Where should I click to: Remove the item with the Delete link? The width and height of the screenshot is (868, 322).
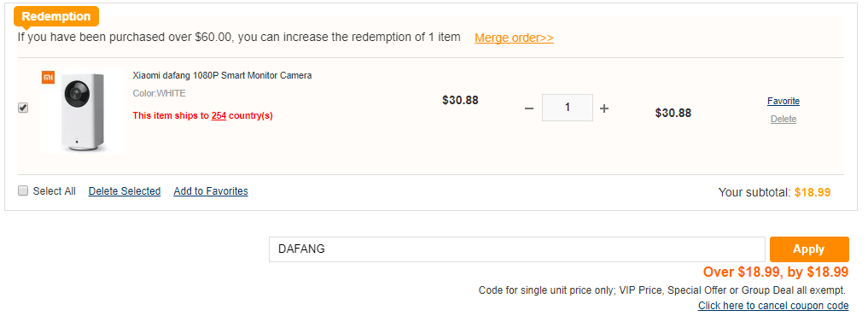(784, 120)
